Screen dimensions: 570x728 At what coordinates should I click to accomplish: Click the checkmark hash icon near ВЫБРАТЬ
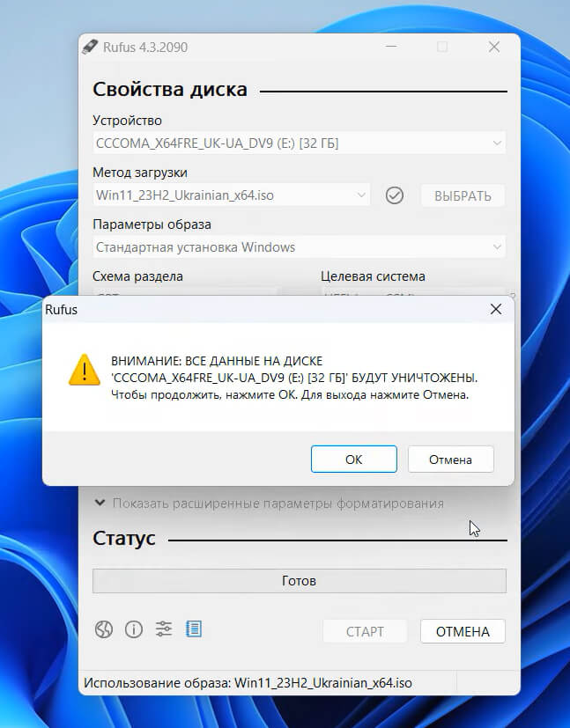pos(395,195)
